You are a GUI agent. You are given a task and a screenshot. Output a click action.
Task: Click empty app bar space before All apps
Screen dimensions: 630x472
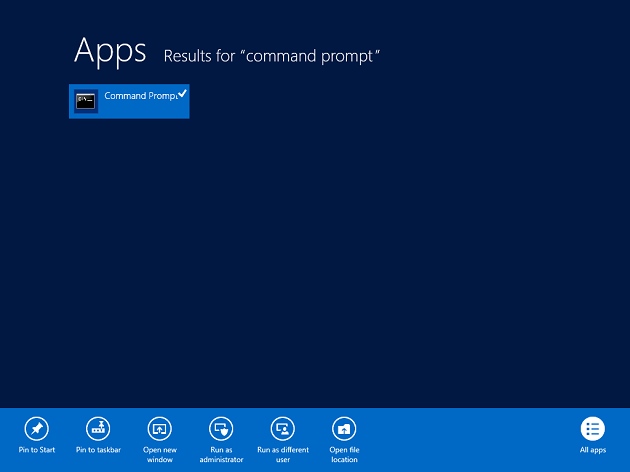[x=470, y=440]
